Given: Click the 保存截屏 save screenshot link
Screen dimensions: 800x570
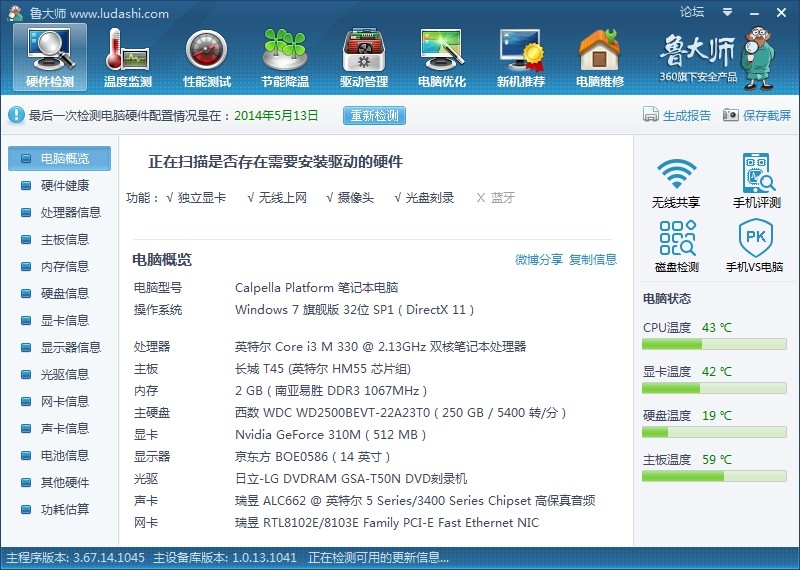Looking at the screenshot, I should (767, 115).
